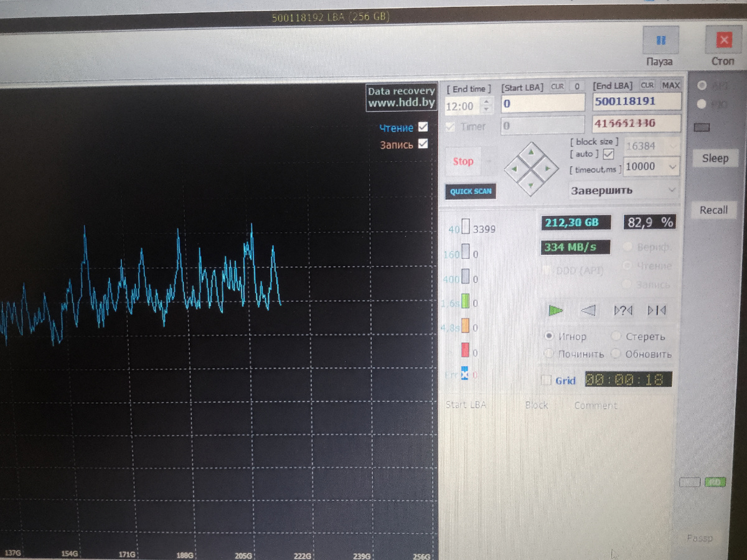Click the Passp button
This screenshot has width=747, height=560.
coord(700,538)
